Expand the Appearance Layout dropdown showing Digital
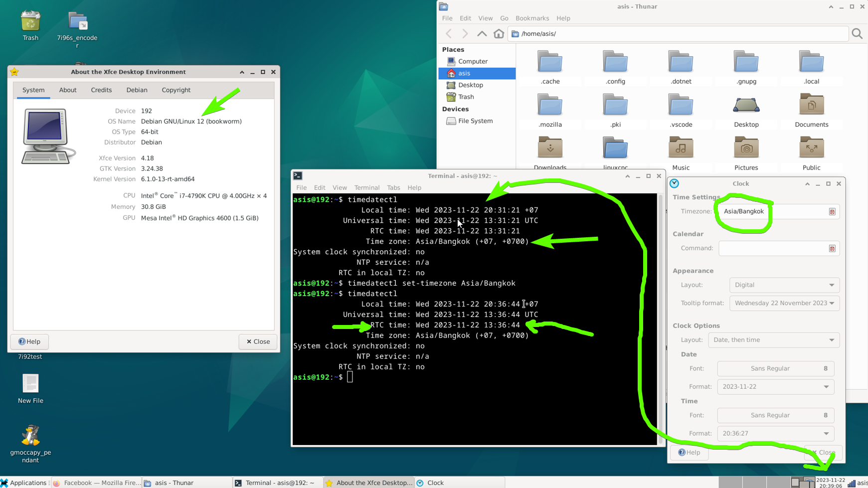 [x=784, y=285]
